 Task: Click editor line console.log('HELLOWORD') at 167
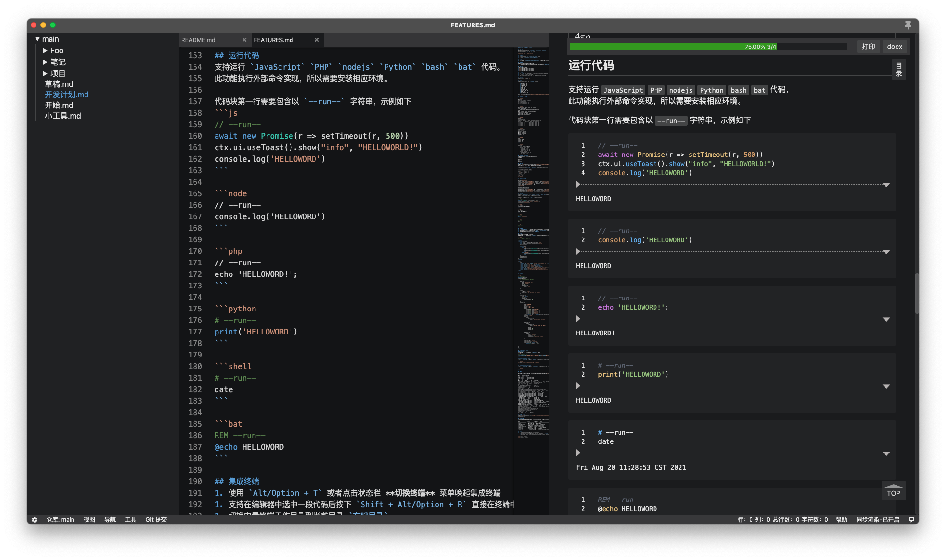point(269,216)
